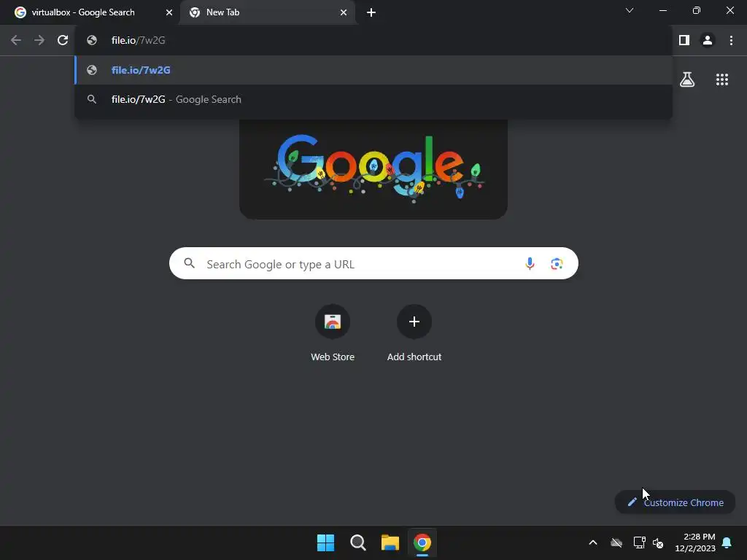This screenshot has width=747, height=560.
Task: Show hidden system tray icons
Action: click(x=593, y=542)
